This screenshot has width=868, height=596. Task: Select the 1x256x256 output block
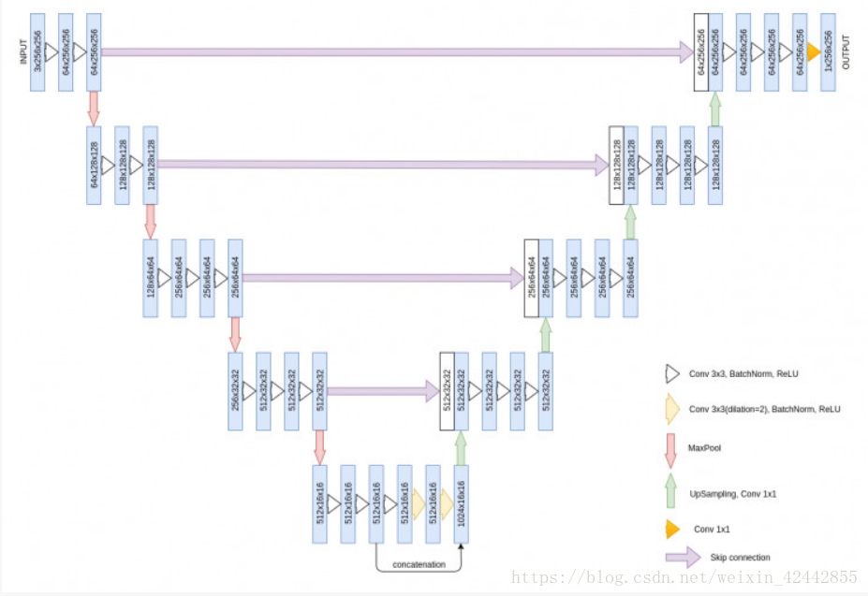coord(828,52)
